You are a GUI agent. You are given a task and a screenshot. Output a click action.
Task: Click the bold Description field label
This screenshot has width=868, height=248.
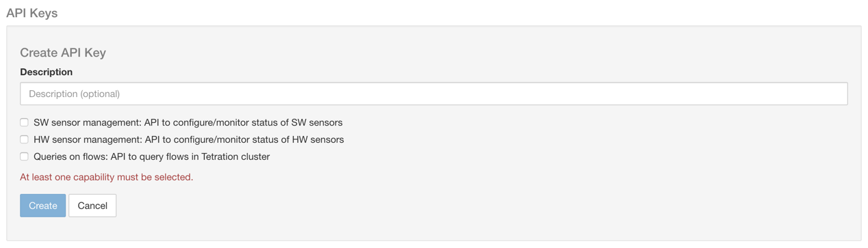46,72
